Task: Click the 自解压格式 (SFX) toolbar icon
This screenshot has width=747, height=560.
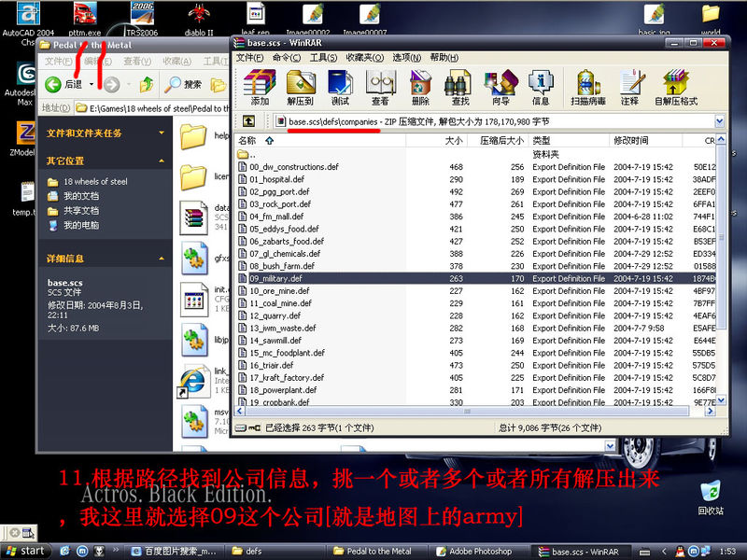Action: tap(675, 87)
